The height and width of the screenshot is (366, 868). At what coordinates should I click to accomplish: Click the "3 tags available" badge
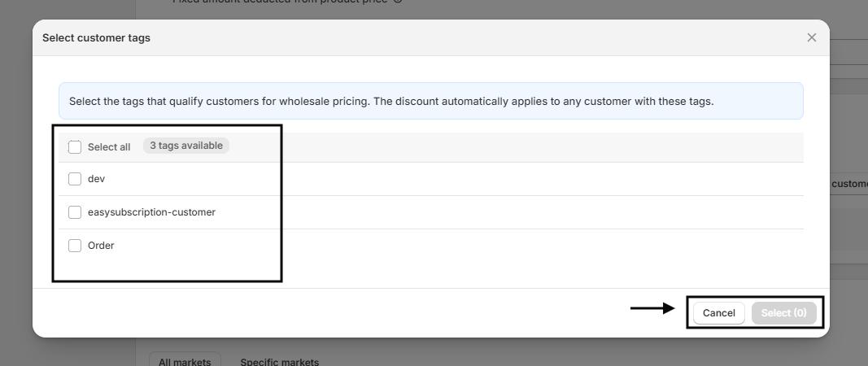coord(186,146)
